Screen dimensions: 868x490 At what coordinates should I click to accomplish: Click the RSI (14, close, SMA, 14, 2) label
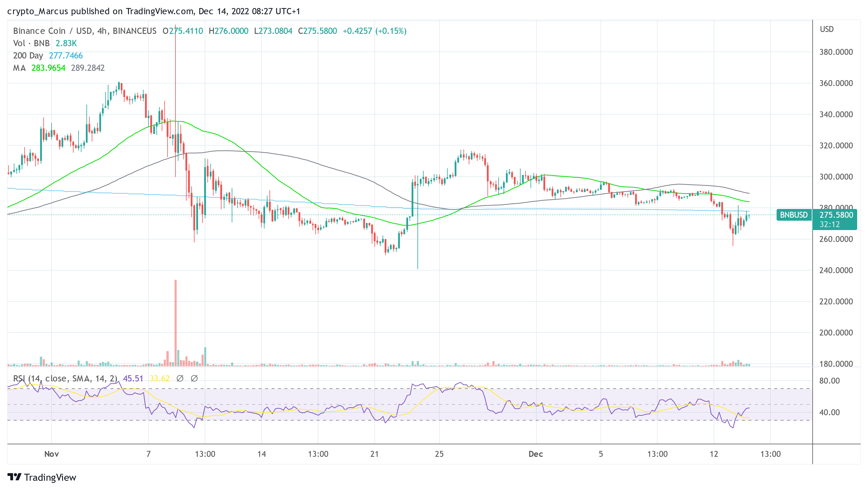[x=65, y=378]
